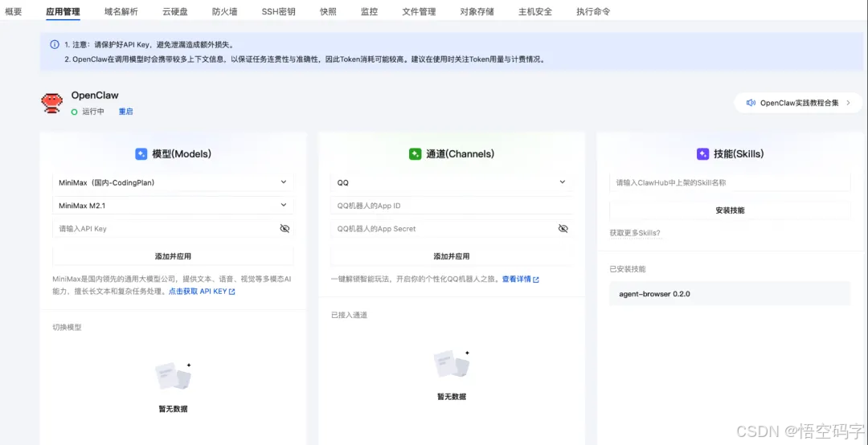Click the 运行中 status text
The width and height of the screenshot is (868, 445).
click(x=93, y=112)
